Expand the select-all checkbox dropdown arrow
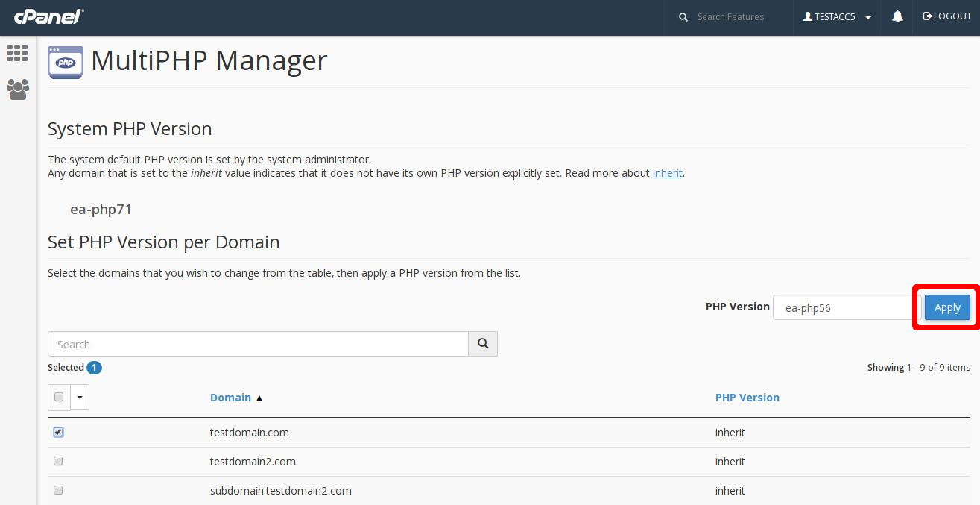Image resolution: width=980 pixels, height=505 pixels. coord(80,397)
